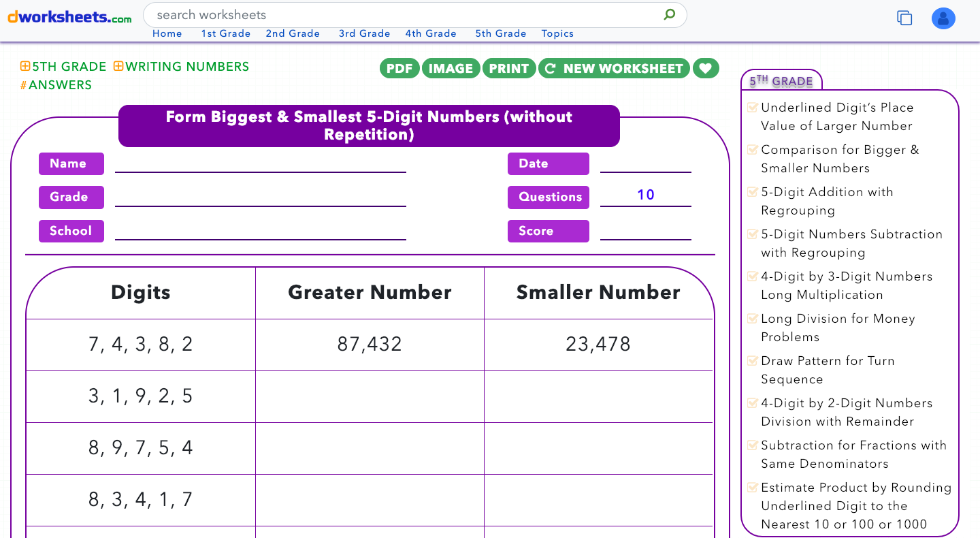Viewport: 980px width, 538px height.
Task: Check the box next to Comparison for Bigger & Smaller Numbers
Action: click(x=753, y=149)
